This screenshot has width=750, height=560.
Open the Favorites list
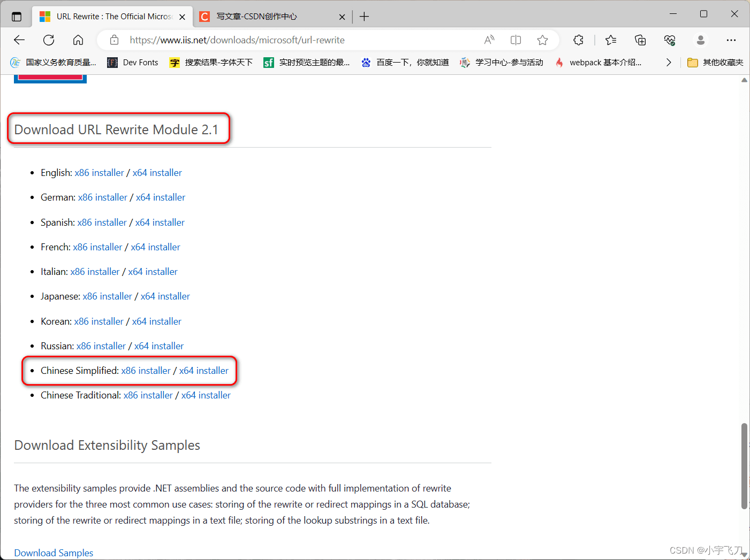click(611, 40)
